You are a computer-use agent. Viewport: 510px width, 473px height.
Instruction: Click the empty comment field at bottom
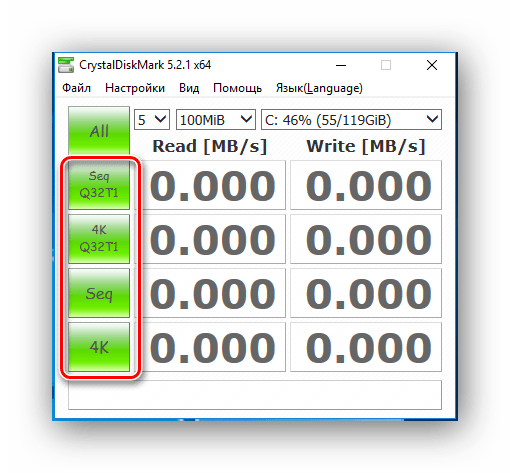[x=255, y=395]
